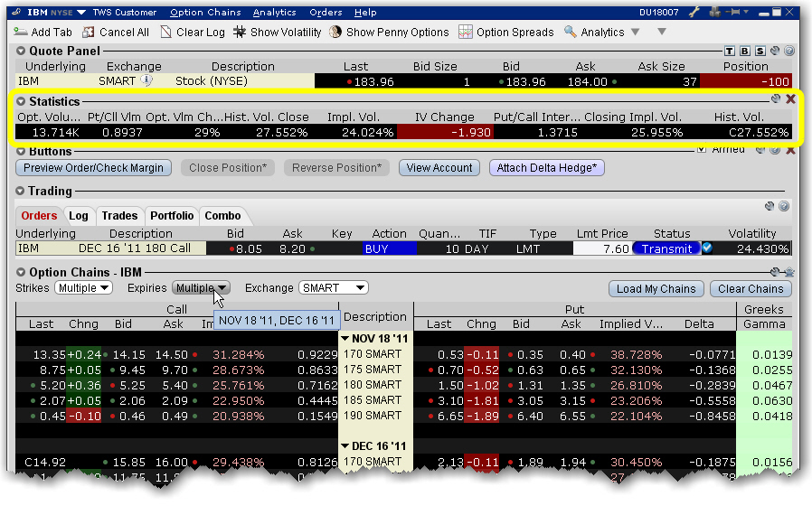
Task: Open the Exchange SMART dropdown
Action: [333, 288]
